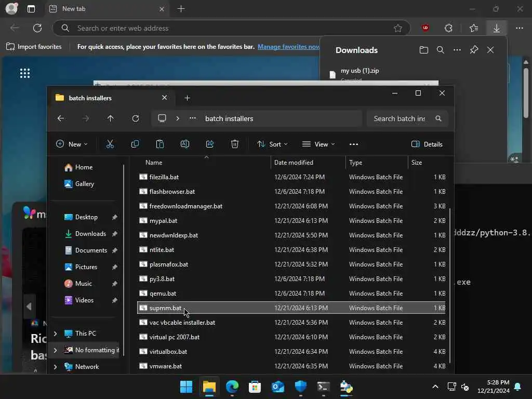The width and height of the screenshot is (532, 399).
Task: Refresh the batch installers folder view
Action: pos(136,118)
